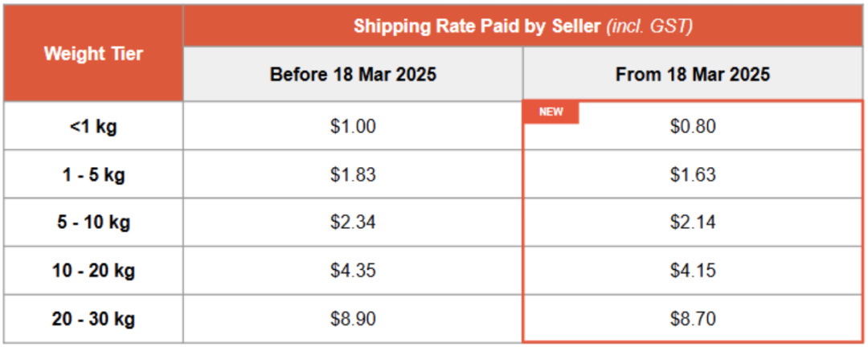Select the Before 18 Mar 2025 column header

(x=353, y=75)
